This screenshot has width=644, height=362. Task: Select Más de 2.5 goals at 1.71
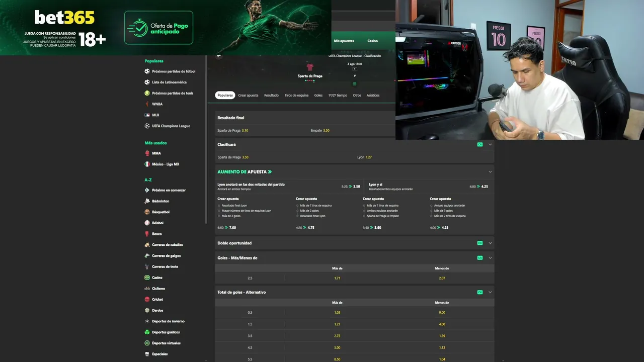pyautogui.click(x=337, y=278)
